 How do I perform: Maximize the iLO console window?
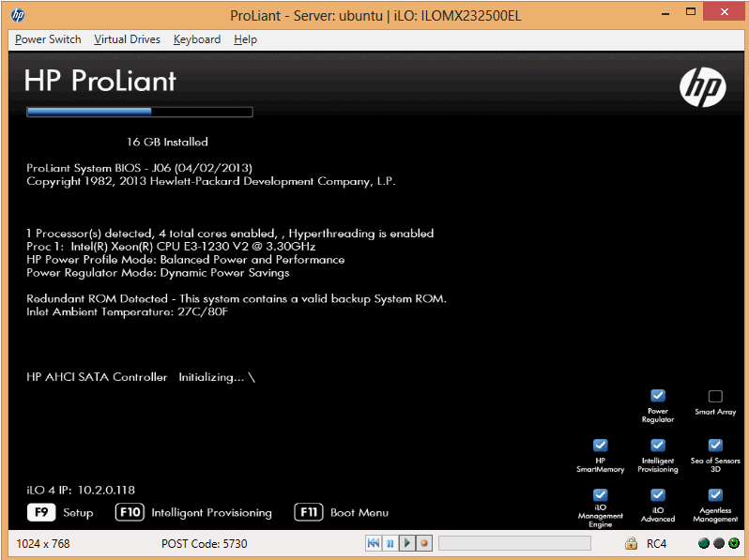pos(691,12)
